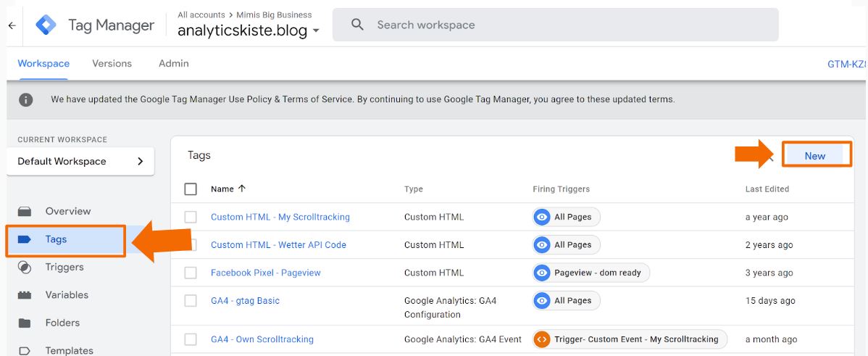Open Triggers in the sidebar
Screen dimensions: 868x356
pyautogui.click(x=64, y=267)
